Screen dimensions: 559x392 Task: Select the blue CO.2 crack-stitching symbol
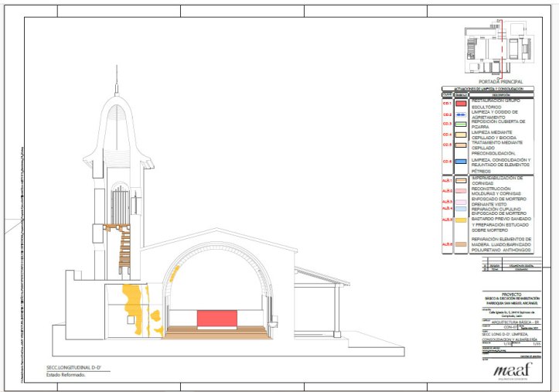click(458, 114)
